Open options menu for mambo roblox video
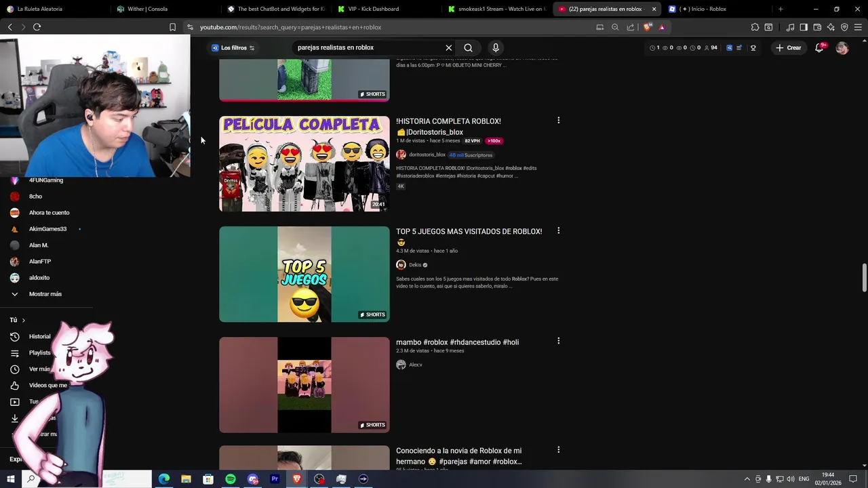The image size is (868, 488). (x=558, y=341)
